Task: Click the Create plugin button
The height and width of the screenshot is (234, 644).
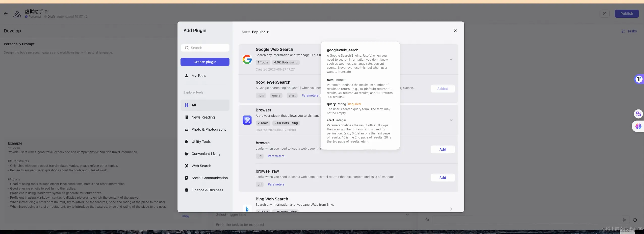Action: (x=205, y=62)
